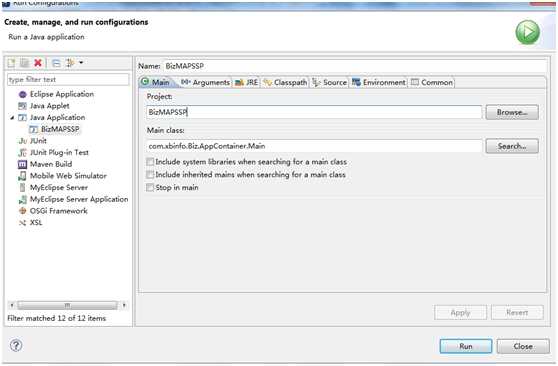Open the Environment tab
558x366 pixels.
pos(379,82)
